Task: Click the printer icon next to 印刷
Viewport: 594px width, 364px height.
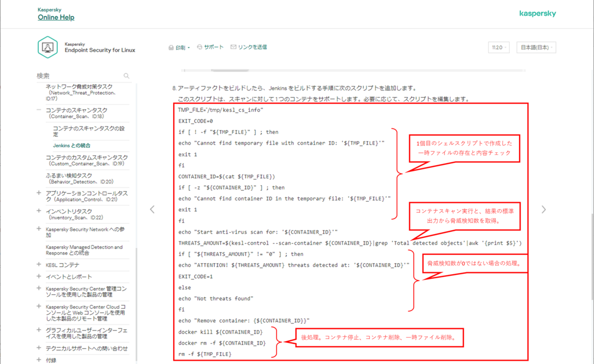Action: click(x=171, y=47)
